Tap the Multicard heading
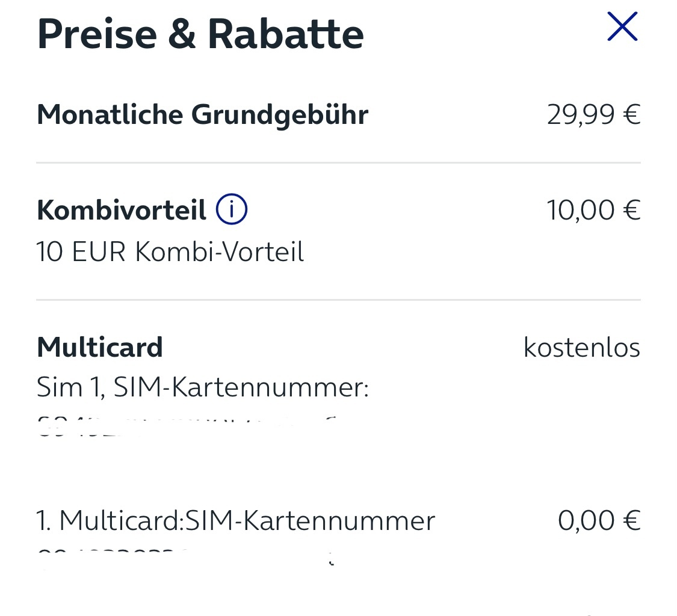This screenshot has width=677, height=616. [100, 347]
